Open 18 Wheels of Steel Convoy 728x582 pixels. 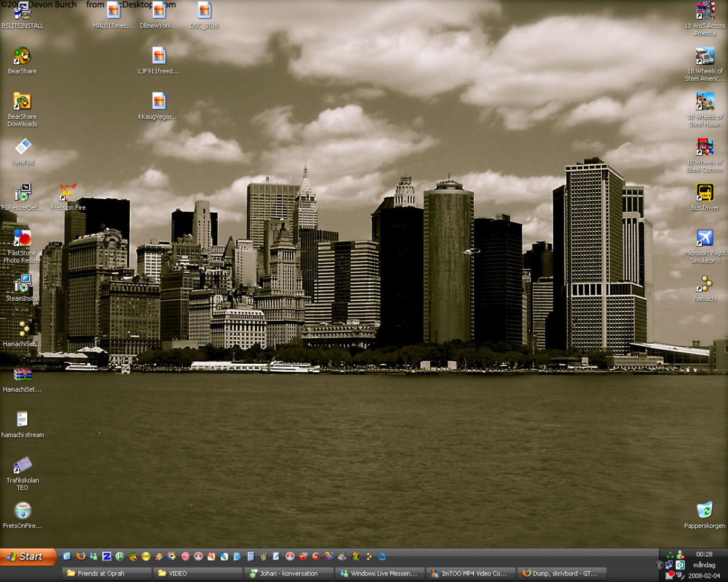pos(704,147)
